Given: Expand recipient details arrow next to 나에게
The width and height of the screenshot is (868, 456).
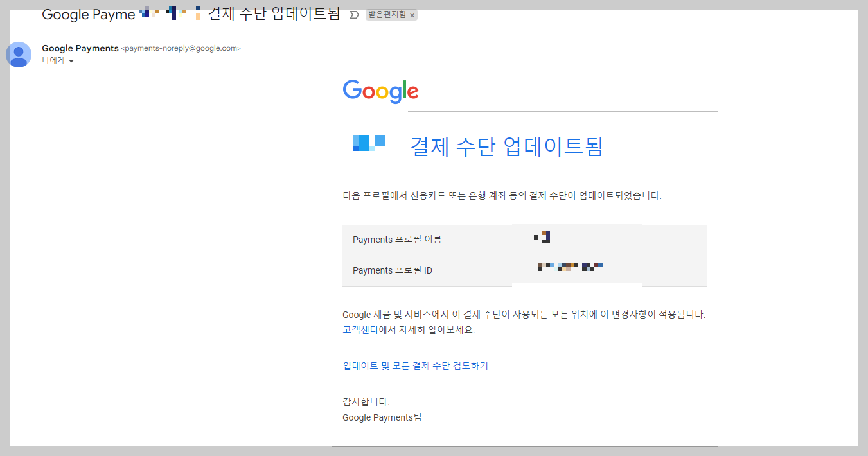Looking at the screenshot, I should click(x=71, y=61).
